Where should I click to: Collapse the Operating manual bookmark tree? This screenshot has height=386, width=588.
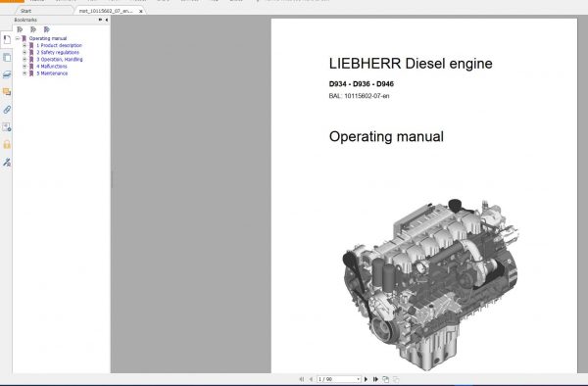pos(18,38)
